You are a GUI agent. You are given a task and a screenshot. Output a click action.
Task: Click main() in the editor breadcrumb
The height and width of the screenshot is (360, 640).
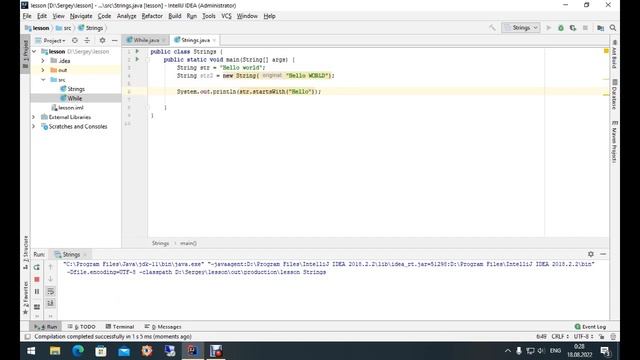(188, 243)
